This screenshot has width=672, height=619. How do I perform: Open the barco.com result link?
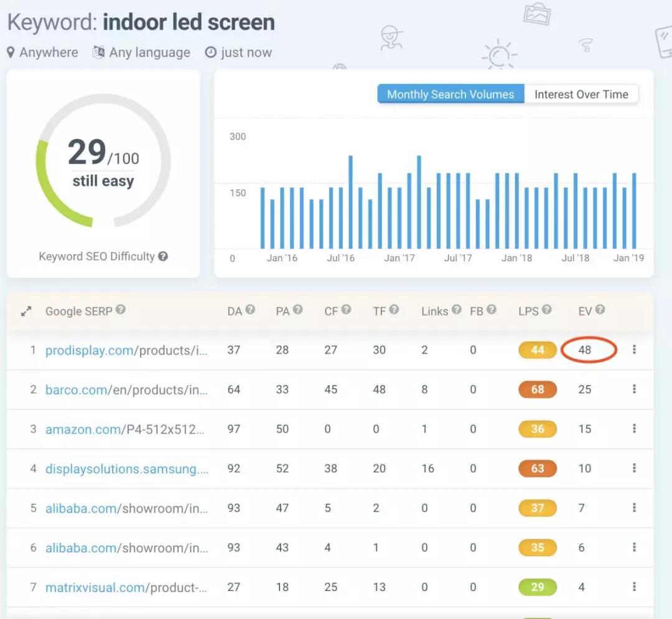click(126, 390)
